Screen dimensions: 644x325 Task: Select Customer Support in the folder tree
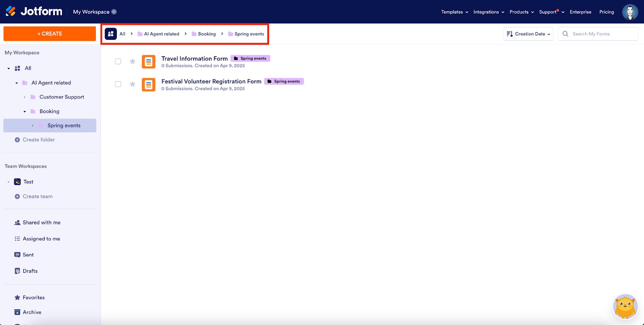tap(62, 97)
